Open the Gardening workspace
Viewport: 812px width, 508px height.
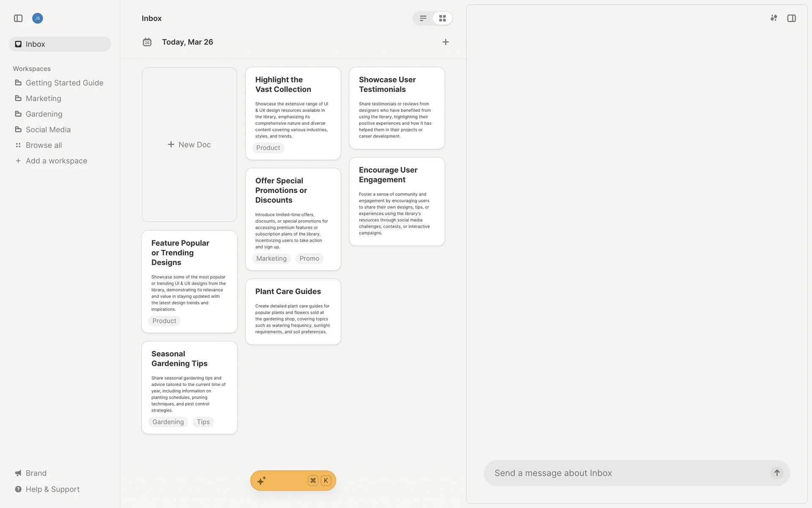coord(44,114)
